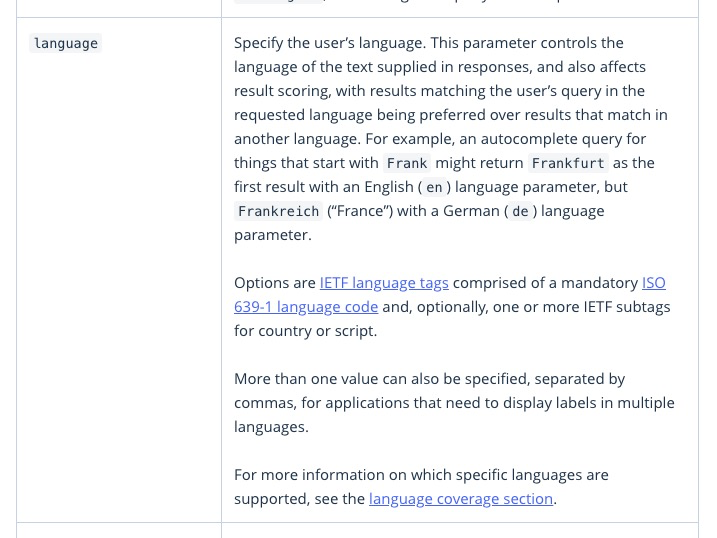The height and width of the screenshot is (538, 717).
Task: Click the 'Specify the user's language' sentence
Action: pos(330,43)
